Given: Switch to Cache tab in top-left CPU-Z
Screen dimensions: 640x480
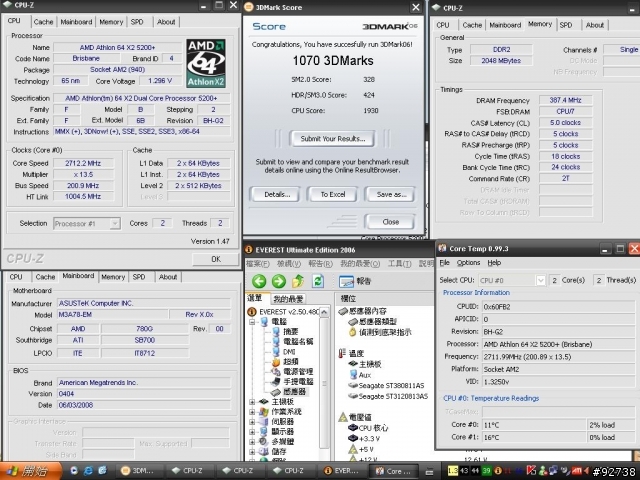Looking at the screenshot, I should (x=43, y=22).
